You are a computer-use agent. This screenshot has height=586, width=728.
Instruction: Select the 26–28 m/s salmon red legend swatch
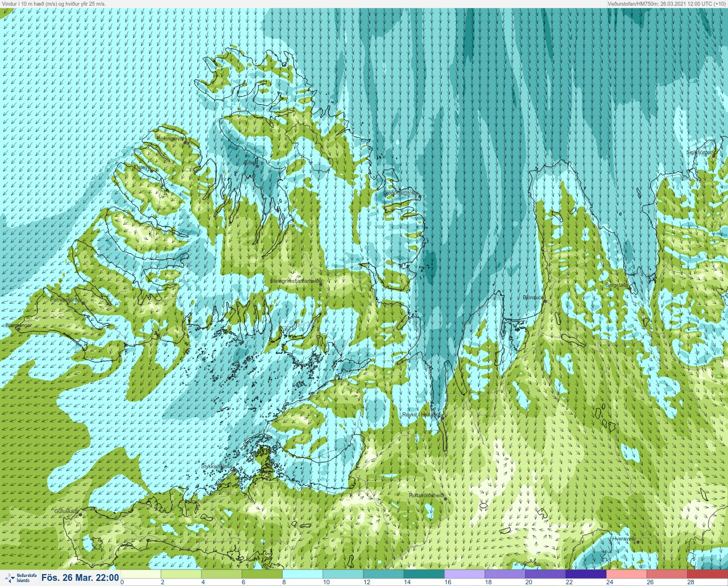(667, 574)
